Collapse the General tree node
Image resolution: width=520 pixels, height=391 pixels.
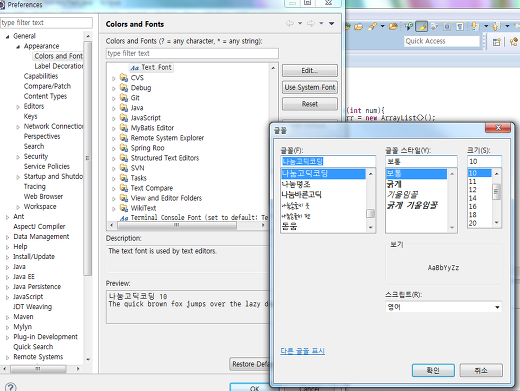7,36
